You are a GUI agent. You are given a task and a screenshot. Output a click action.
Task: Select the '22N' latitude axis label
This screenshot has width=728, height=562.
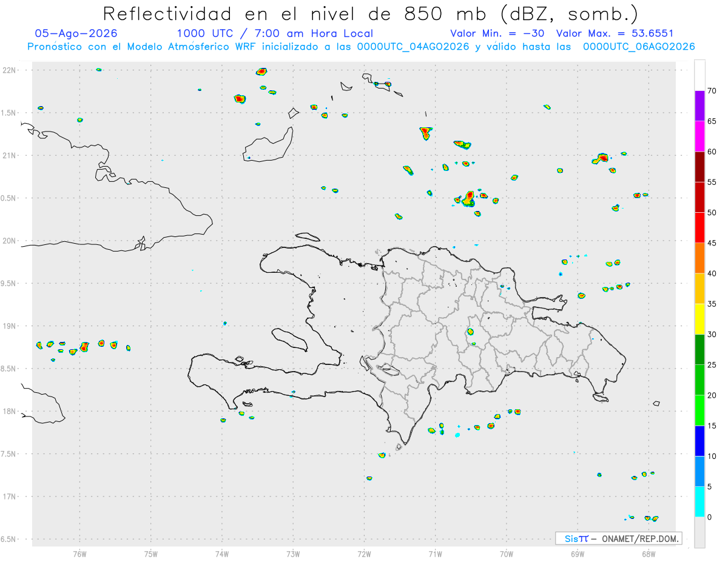(10, 70)
